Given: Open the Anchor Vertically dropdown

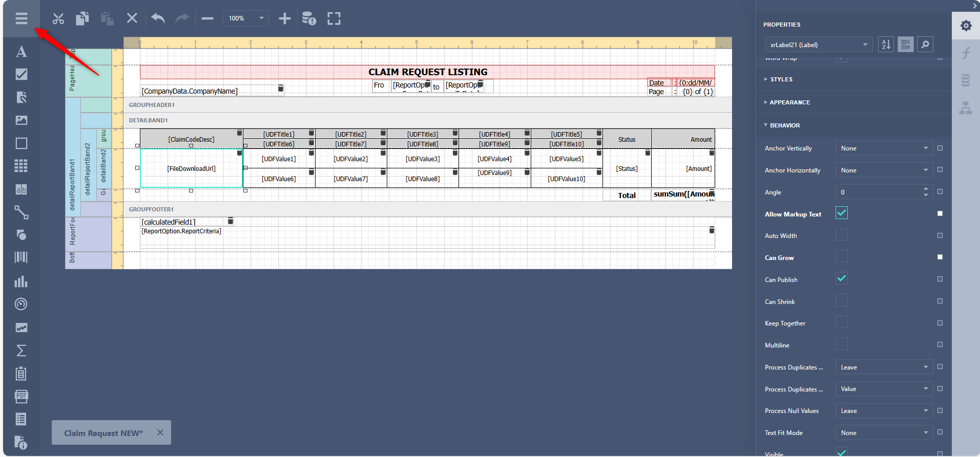Looking at the screenshot, I should 884,148.
